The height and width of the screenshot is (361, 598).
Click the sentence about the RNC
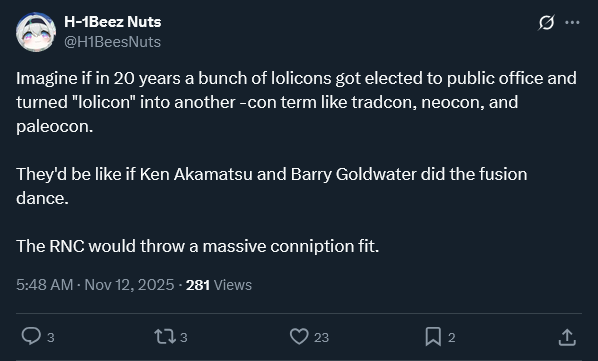point(198,246)
